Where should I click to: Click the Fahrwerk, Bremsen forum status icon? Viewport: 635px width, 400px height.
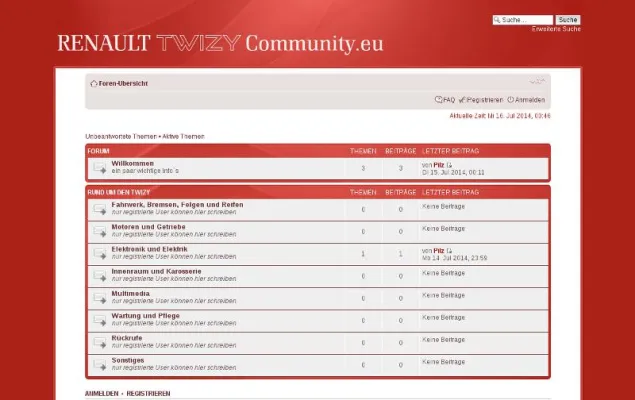[99, 209]
